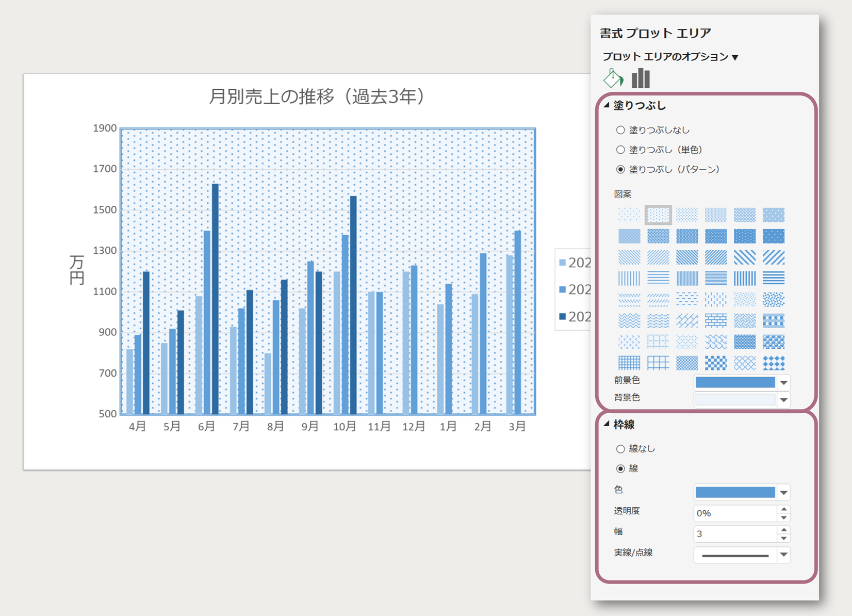Select the solid diamond pattern swatch
The image size is (852, 616).
coord(774,363)
